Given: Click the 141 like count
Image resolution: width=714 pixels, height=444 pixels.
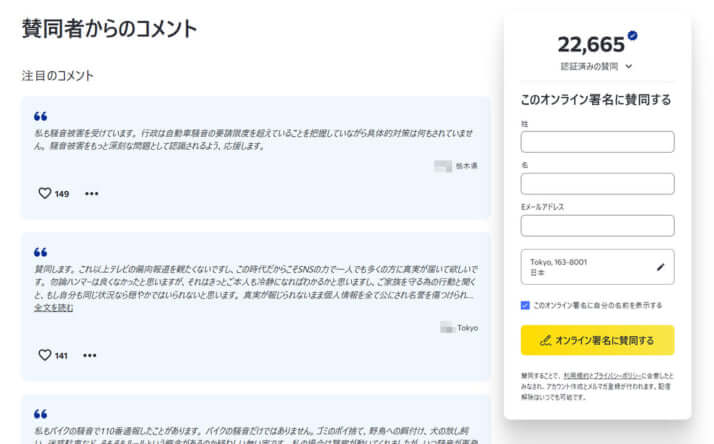Looking at the screenshot, I should 61,356.
